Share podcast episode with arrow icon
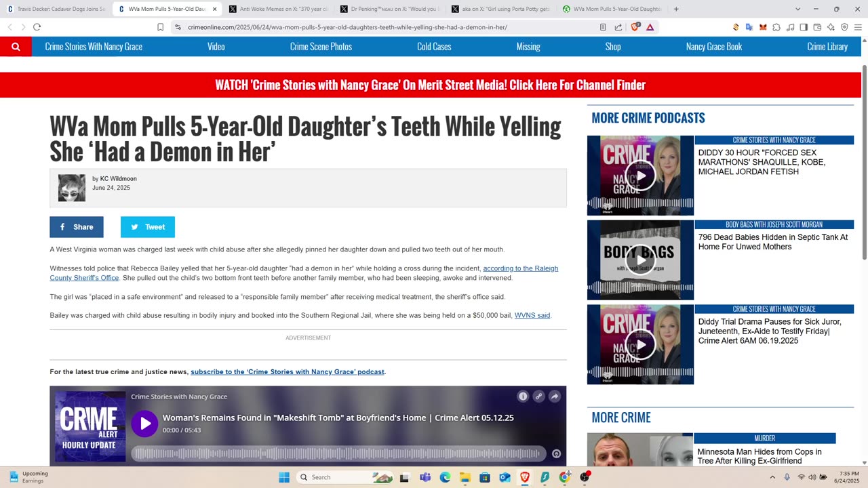The image size is (868, 488). click(554, 396)
